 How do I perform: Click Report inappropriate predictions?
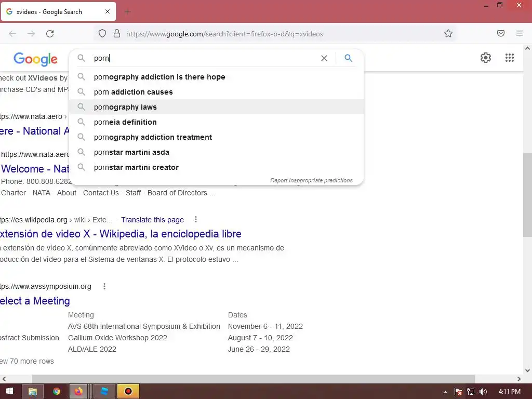click(x=311, y=180)
